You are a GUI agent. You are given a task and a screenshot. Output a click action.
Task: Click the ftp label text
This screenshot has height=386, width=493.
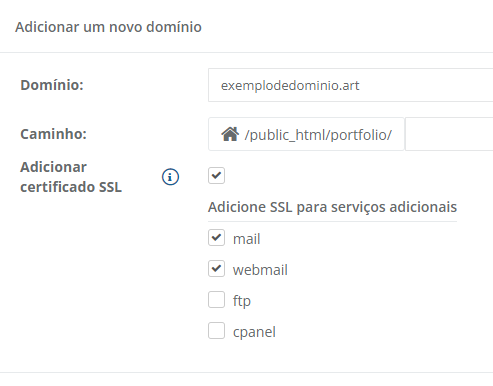point(242,301)
